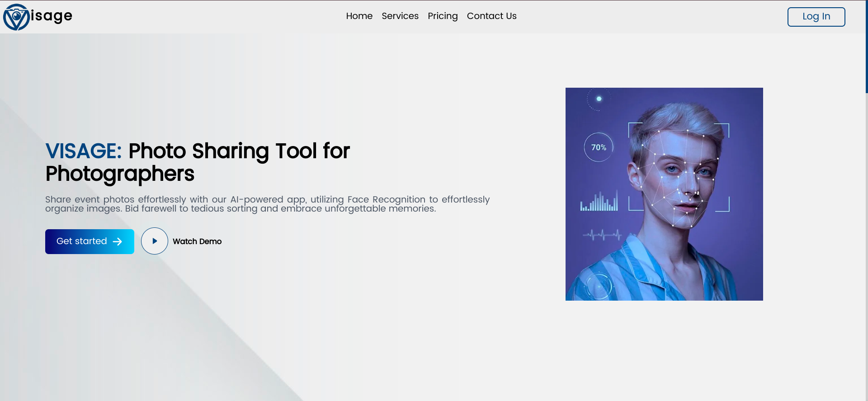The width and height of the screenshot is (868, 401).
Task: Click the 'isage' logo wordmark text
Action: 52,16
